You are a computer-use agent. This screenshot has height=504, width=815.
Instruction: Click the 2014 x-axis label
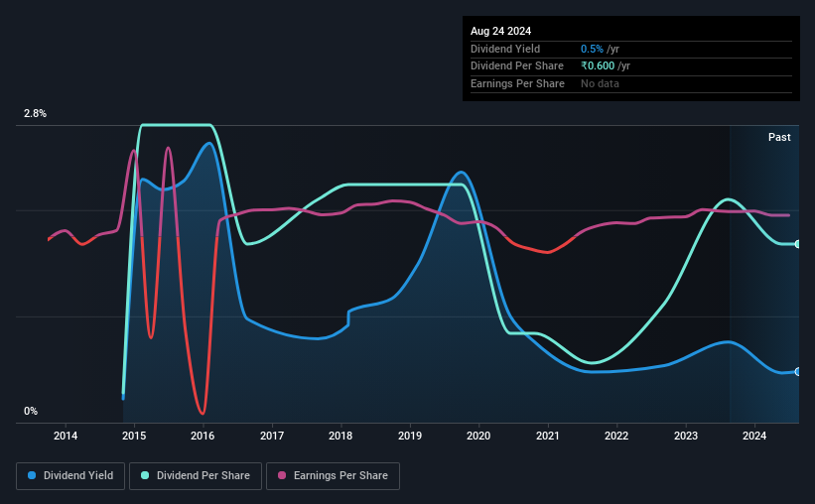(x=66, y=436)
